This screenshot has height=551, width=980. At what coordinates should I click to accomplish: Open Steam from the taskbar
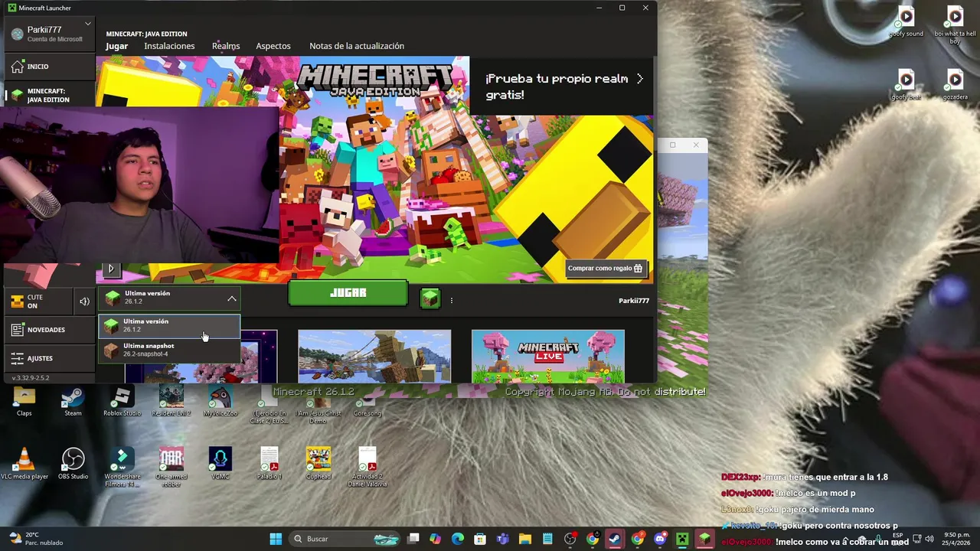click(x=614, y=539)
